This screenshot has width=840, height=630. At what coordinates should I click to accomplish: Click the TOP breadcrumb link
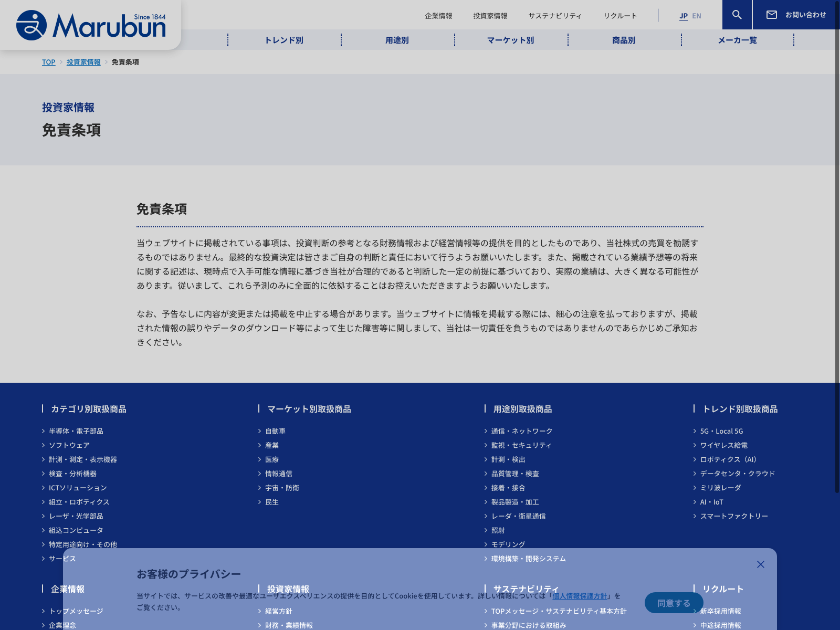[48, 62]
